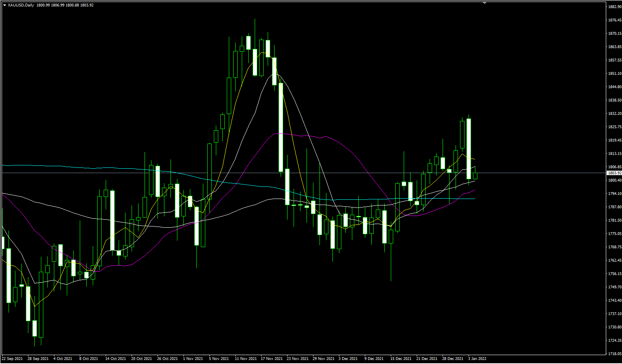Click the 22 Sep 2021 date label
The height and width of the screenshot is (364, 622).
[12, 359]
